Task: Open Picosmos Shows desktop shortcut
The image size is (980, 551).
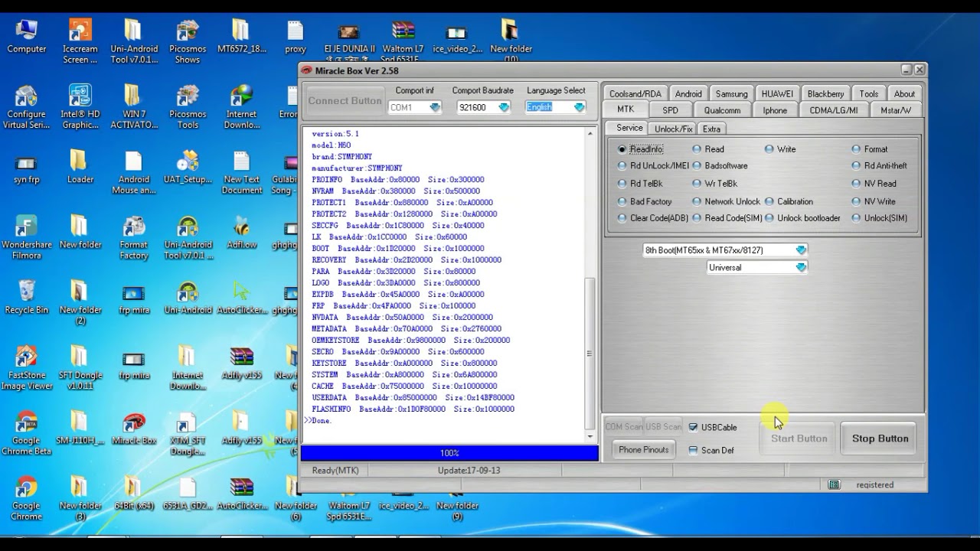Action: [187, 41]
